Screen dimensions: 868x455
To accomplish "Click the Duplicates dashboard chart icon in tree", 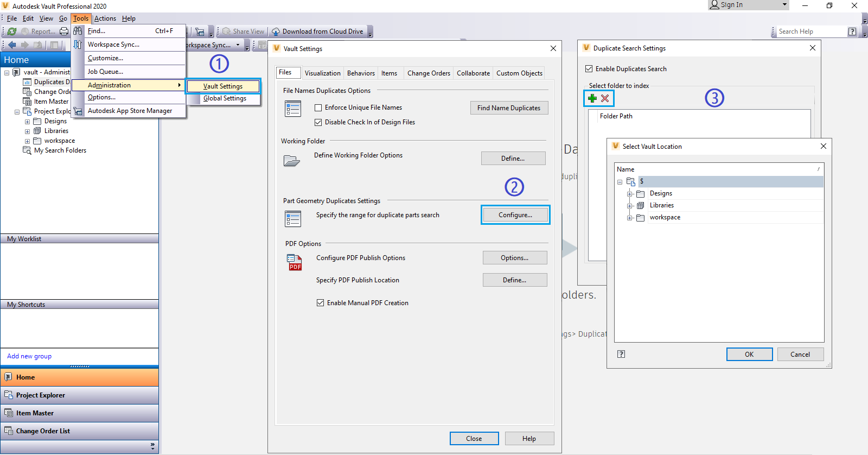I will (x=27, y=82).
